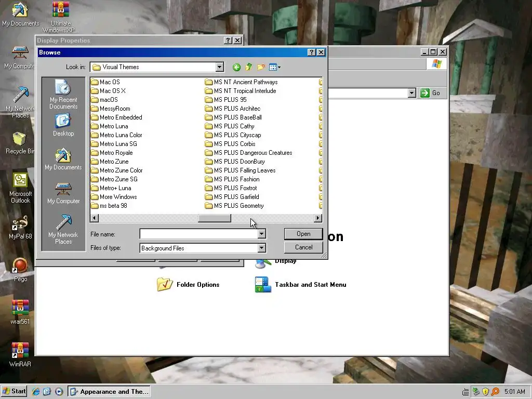532x399 pixels.
Task: Click Display Properties help button
Action: [x=228, y=41]
